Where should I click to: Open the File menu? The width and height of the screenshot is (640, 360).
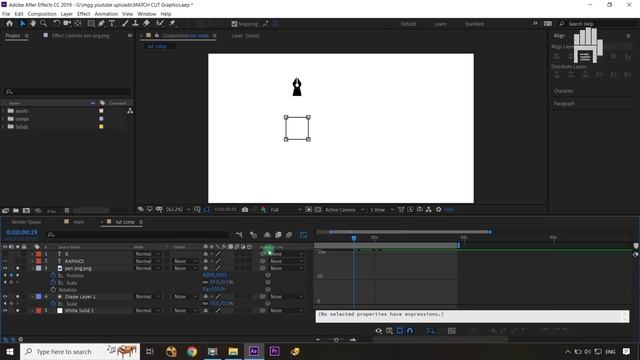pos(6,14)
